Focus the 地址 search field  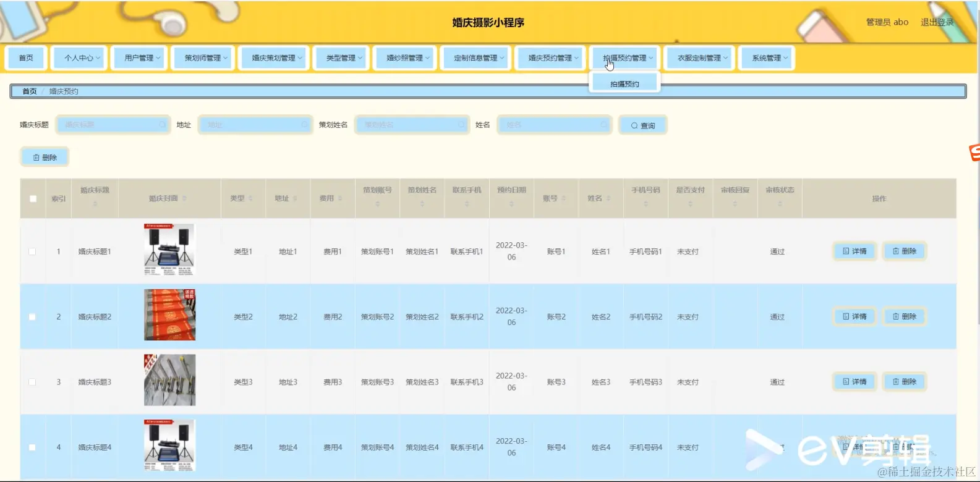pyautogui.click(x=255, y=125)
